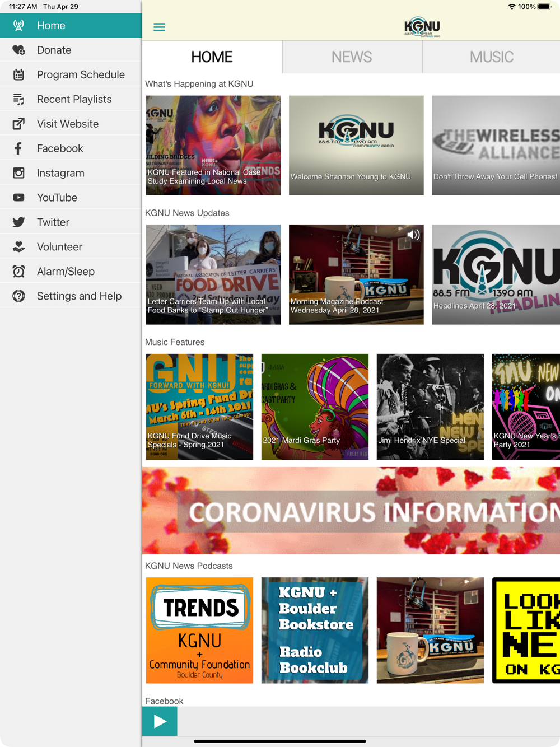The image size is (560, 747).
Task: Open the yellow Looks Like New podcast
Action: click(x=526, y=631)
